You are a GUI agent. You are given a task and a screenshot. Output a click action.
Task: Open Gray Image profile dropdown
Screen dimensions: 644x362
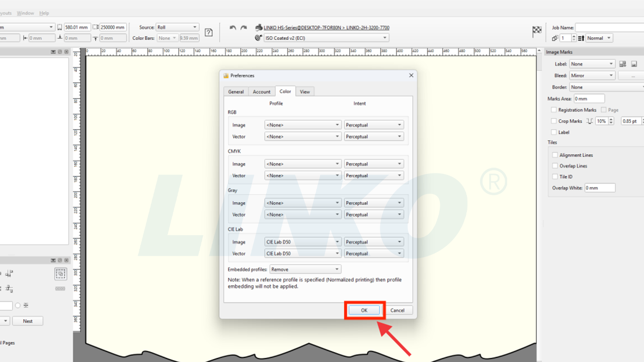[x=303, y=203]
